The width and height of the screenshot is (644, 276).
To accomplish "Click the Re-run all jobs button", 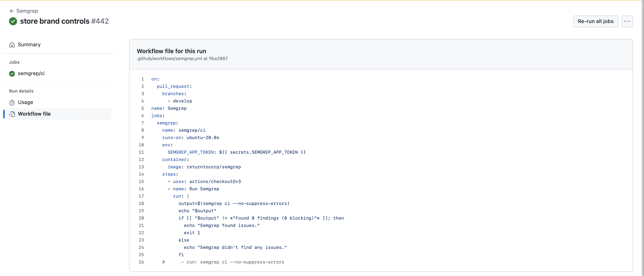I will [596, 21].
